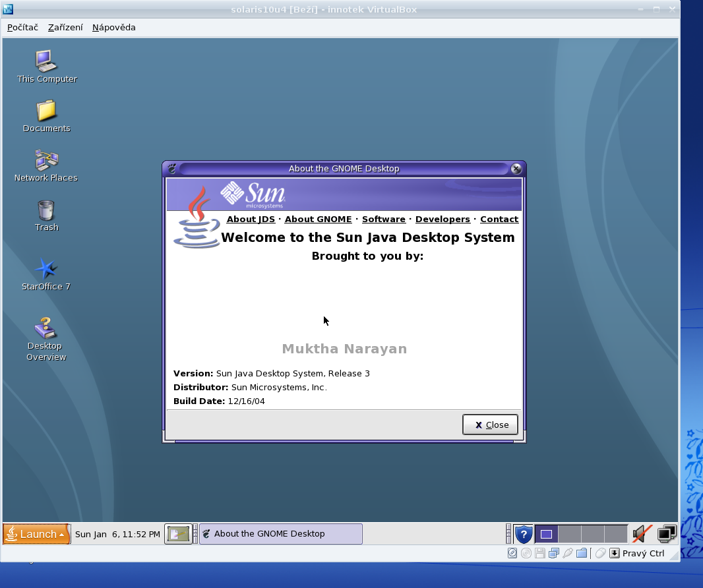Click the Pravý Ctrl host key label
Viewport: 703px width, 588px height.
tap(644, 554)
